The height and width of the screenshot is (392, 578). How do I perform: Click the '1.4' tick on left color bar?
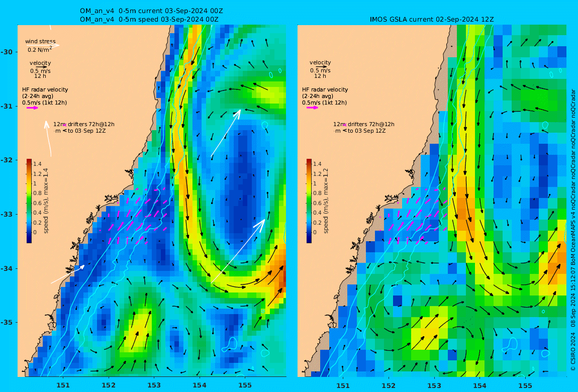click(37, 164)
